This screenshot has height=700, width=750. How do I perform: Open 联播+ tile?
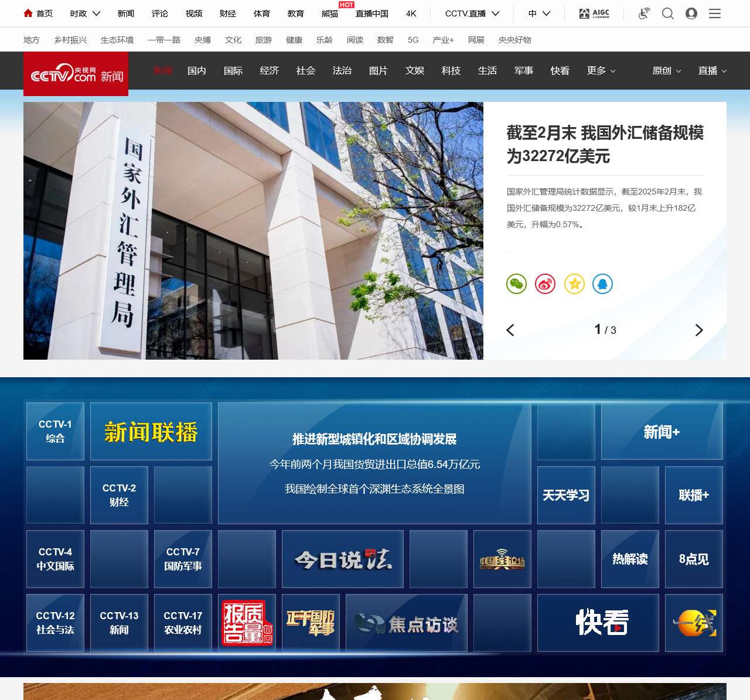click(694, 496)
